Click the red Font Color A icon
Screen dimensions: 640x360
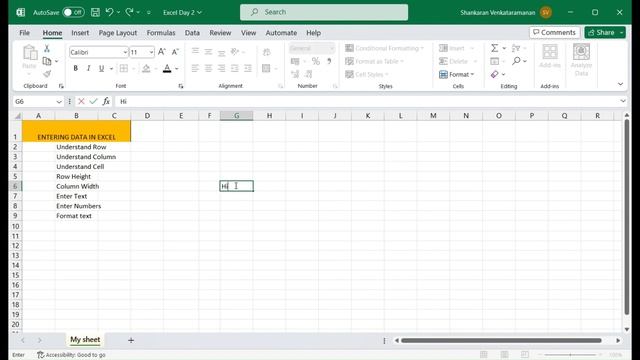click(x=167, y=69)
